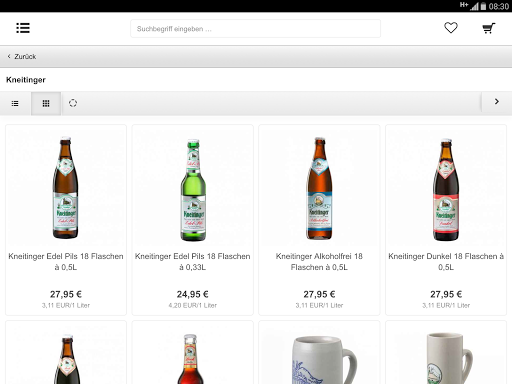Open the shopping cart
Viewport: 512px width, 384px height.
[489, 28]
